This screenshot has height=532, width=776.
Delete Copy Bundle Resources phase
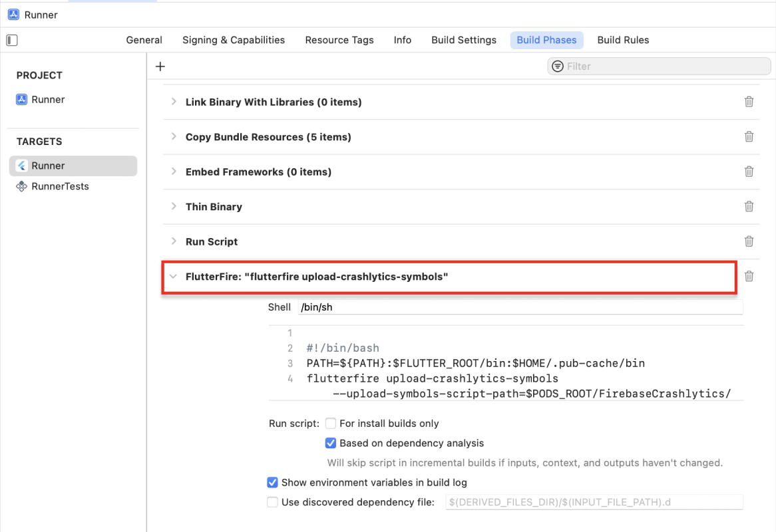749,136
